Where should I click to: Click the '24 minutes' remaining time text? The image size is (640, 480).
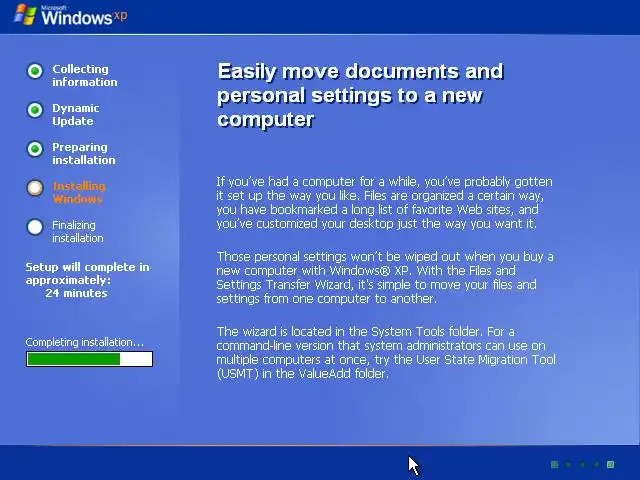[76, 293]
